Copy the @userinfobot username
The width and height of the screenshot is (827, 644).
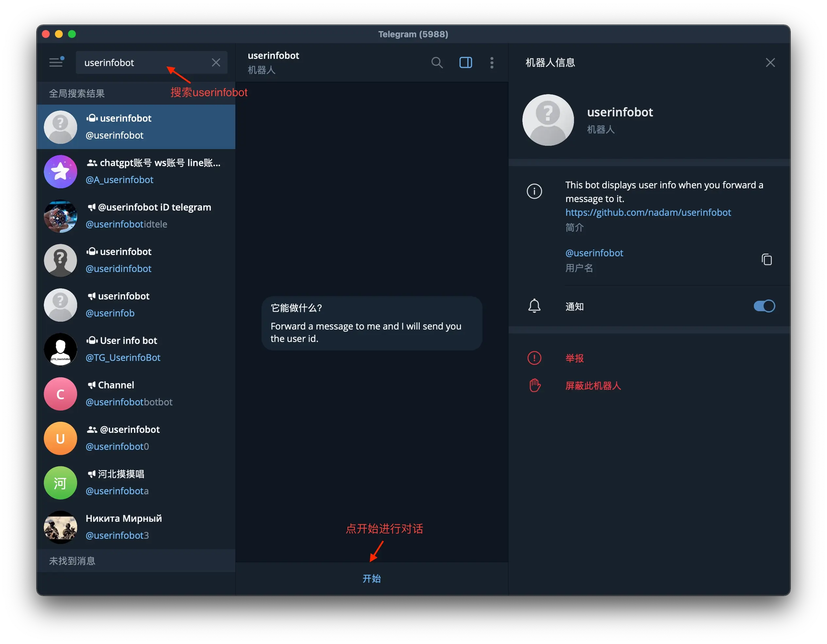click(x=767, y=260)
